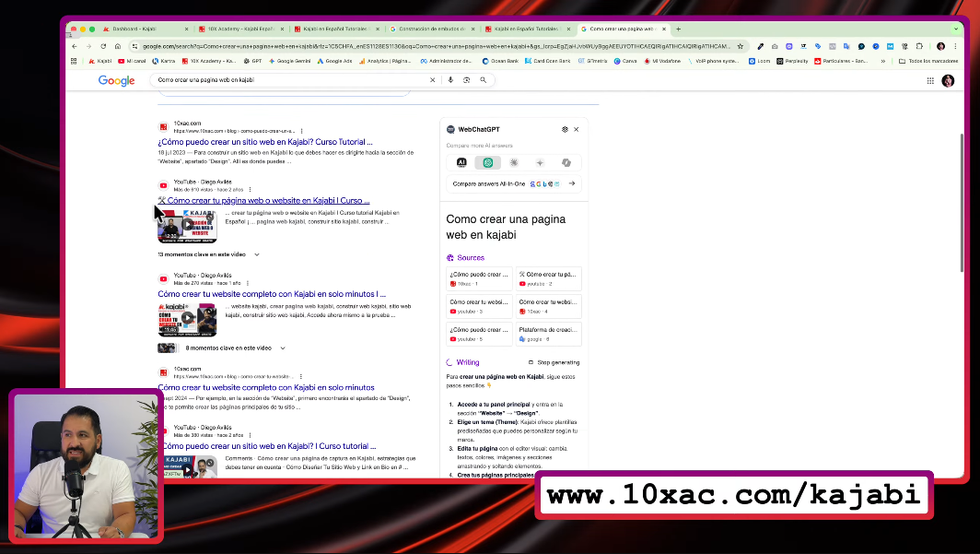Image resolution: width=980 pixels, height=554 pixels.
Task: Open source card 1 from 10xac
Action: (x=479, y=279)
